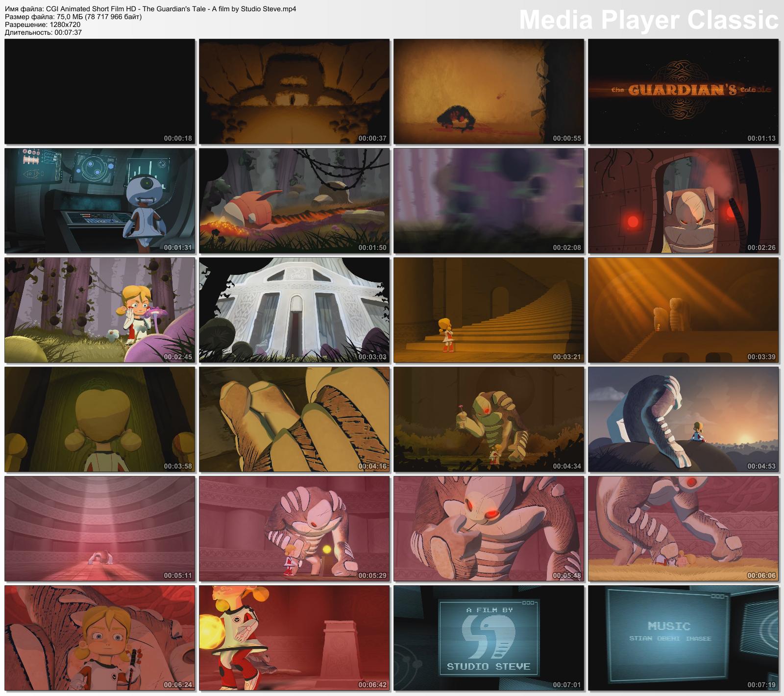Image resolution: width=784 pixels, height=696 pixels.
Task: Select the white temple thumbnail at 00:03:03
Action: (x=294, y=310)
